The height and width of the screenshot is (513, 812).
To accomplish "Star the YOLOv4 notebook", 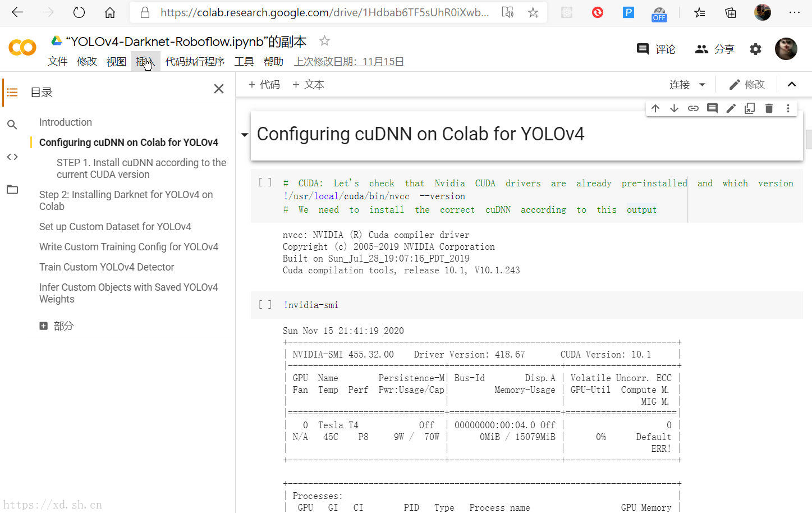I will 324,40.
